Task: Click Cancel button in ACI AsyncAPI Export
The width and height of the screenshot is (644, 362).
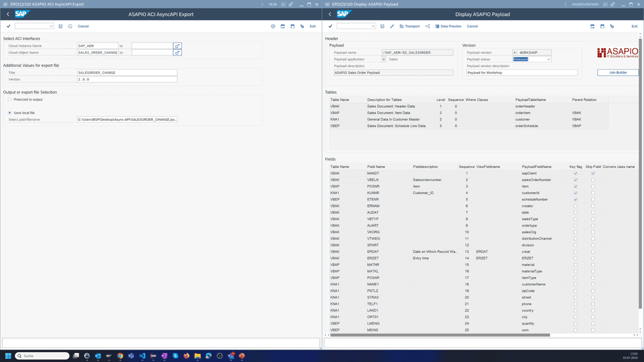Action: 83,26
